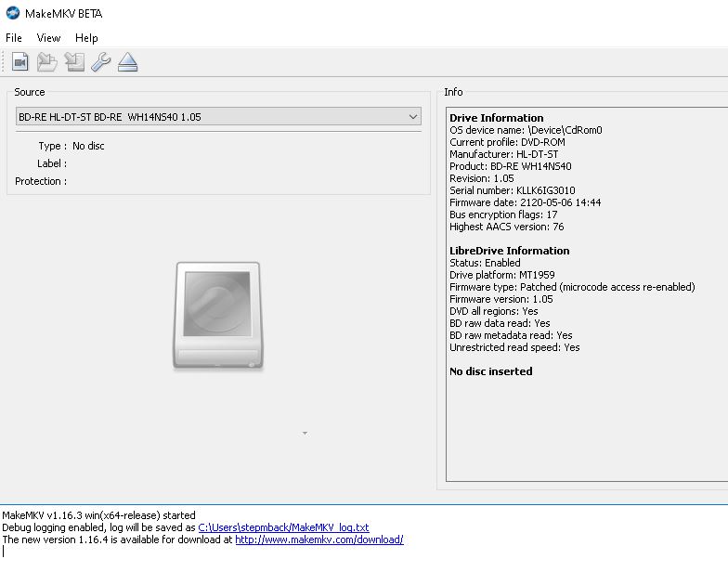Click 'Drive platform: MT1959' line

pyautogui.click(x=501, y=275)
